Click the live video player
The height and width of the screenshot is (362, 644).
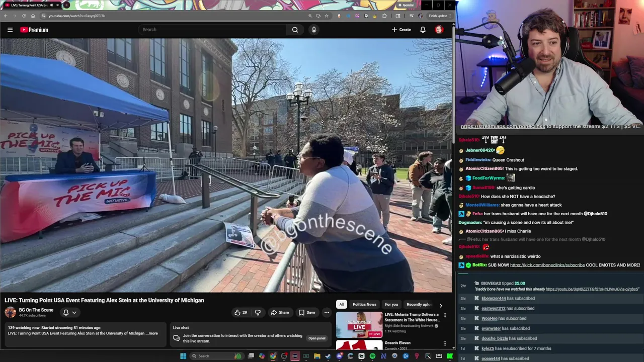226,165
